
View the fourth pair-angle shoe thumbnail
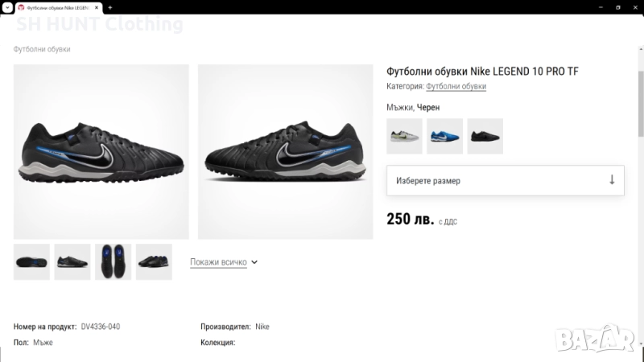[x=154, y=261]
